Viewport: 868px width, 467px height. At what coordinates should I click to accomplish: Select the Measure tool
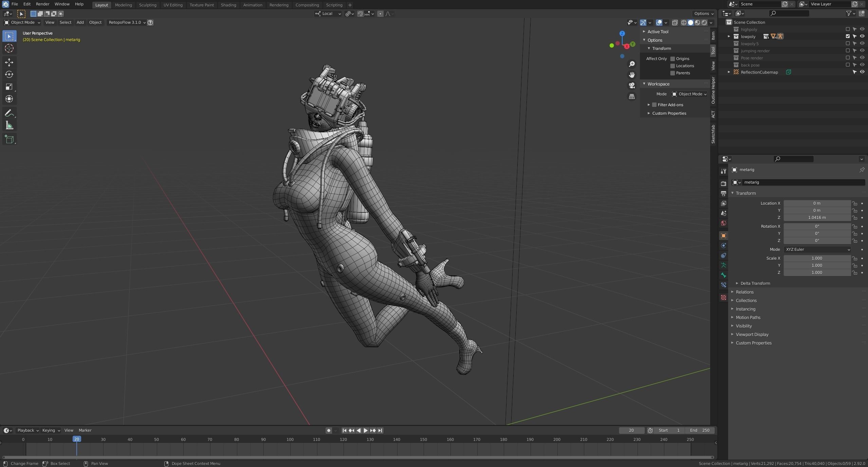tap(9, 125)
